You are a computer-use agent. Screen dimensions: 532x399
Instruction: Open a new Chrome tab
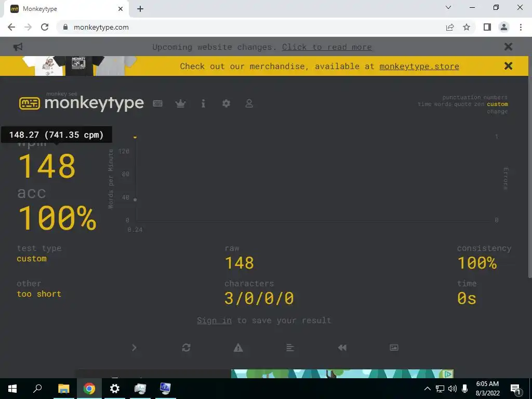click(140, 9)
